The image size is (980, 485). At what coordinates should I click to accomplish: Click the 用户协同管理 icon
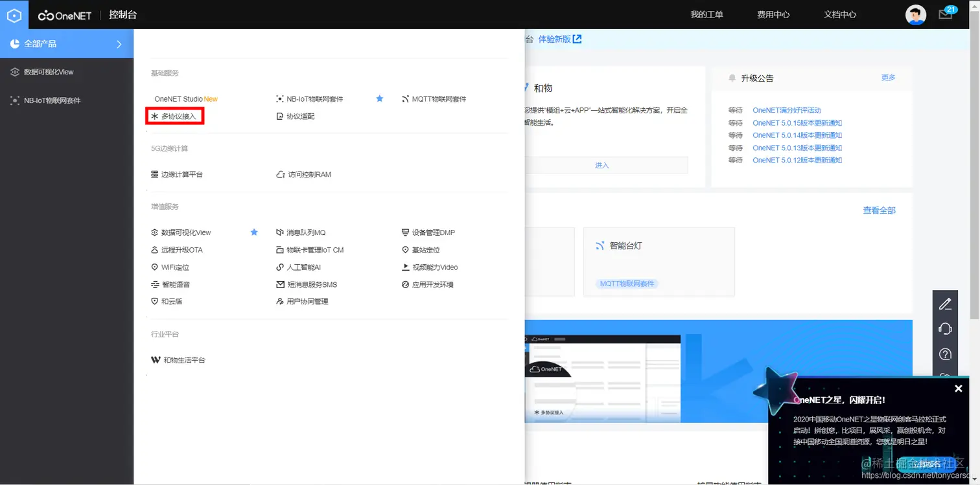coord(280,302)
